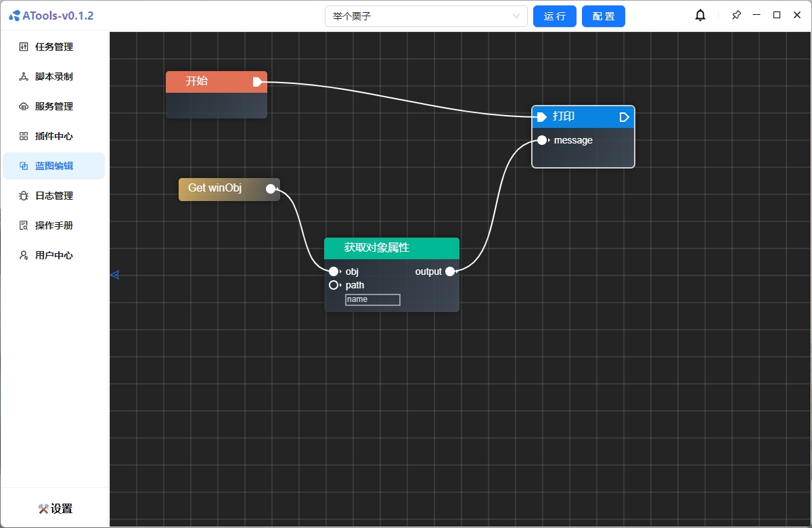
Task: Click the 脚本录制 sidebar icon
Action: click(x=24, y=77)
